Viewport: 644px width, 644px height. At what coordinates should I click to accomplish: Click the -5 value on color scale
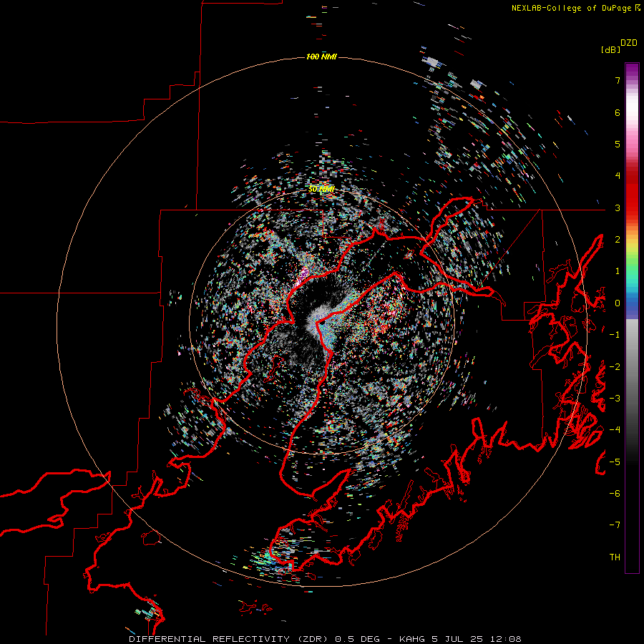(615, 462)
